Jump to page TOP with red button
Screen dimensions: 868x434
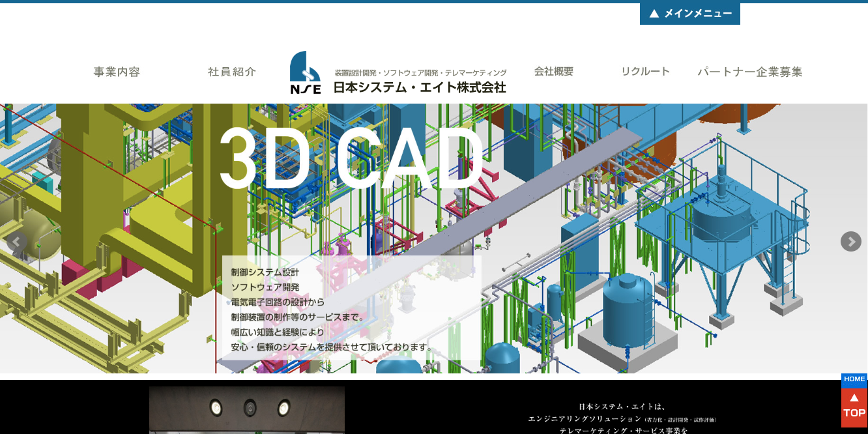854,407
